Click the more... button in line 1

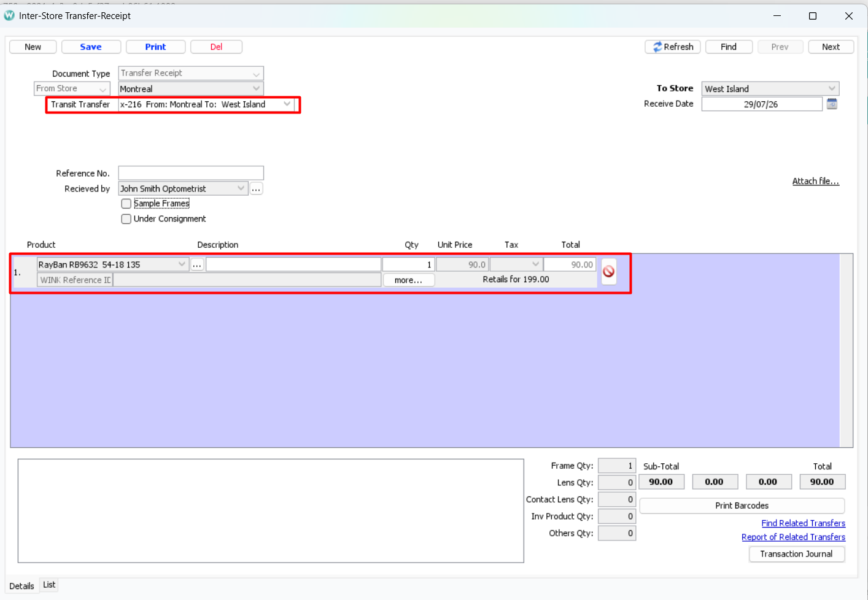pos(409,280)
